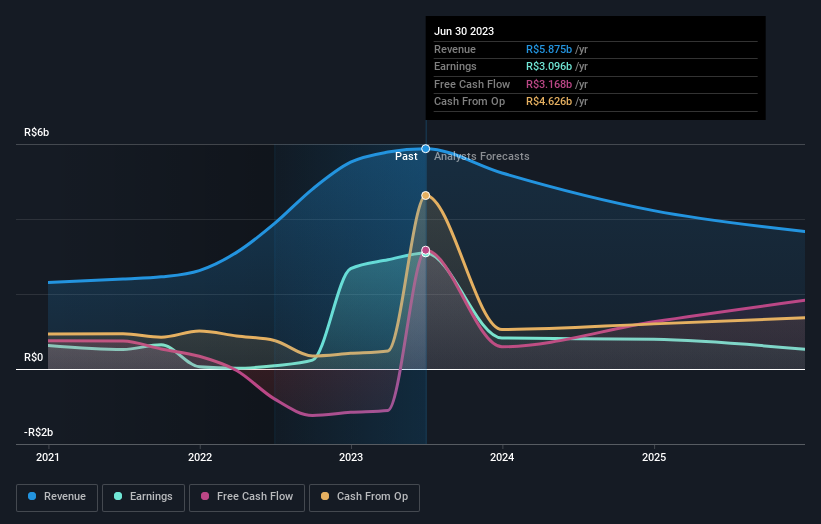Screen dimensions: 821x524
Task: Click the -R$2b y-axis label
Action: coord(38,432)
